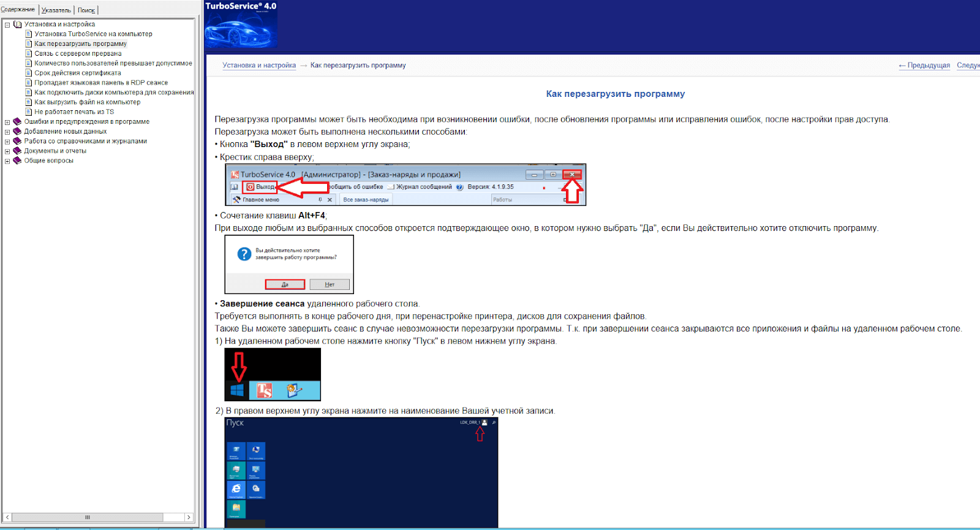Click the tree panel scroll left arrow
This screenshot has width=980, height=530.
tap(7, 517)
